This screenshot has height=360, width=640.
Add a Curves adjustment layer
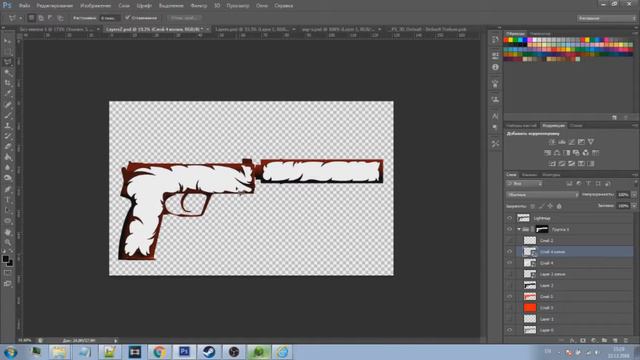click(x=571, y=142)
